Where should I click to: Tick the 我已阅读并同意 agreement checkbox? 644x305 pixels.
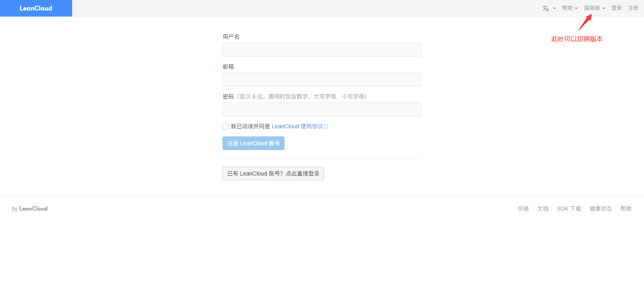tap(226, 127)
